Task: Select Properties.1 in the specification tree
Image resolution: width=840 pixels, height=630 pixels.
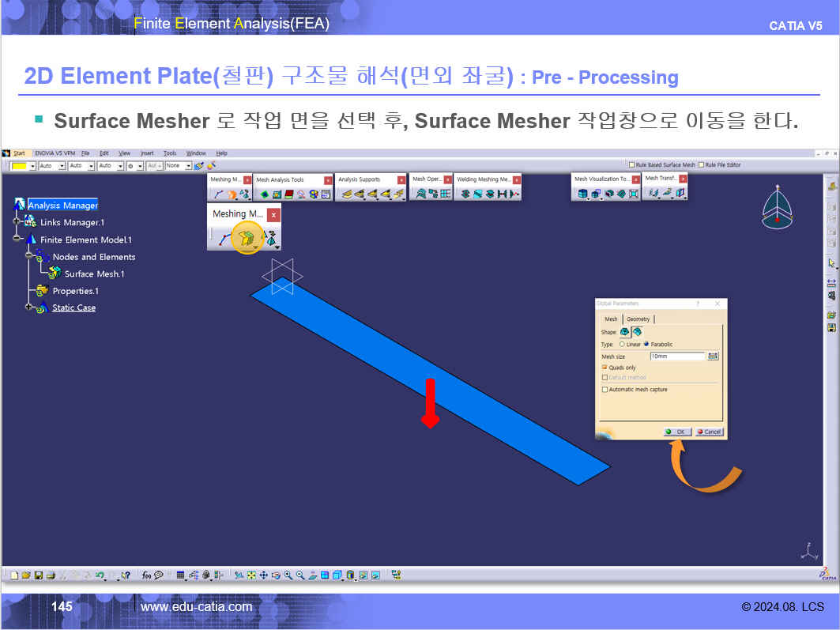Action: [76, 291]
